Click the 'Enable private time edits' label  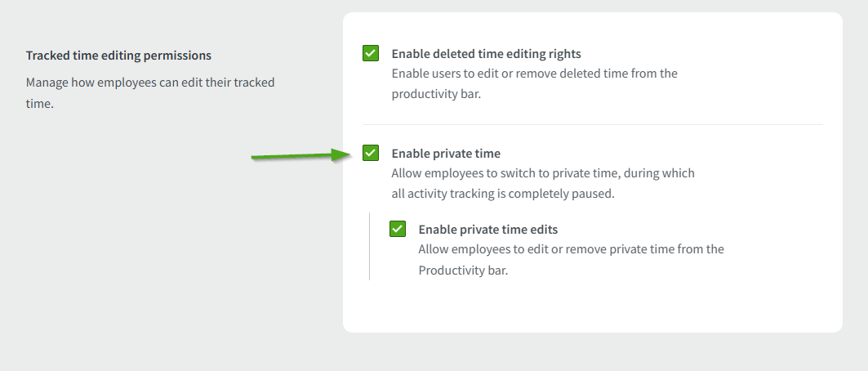(x=487, y=230)
